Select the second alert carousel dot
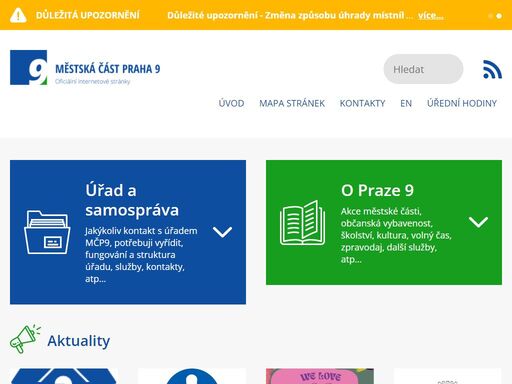The width and height of the screenshot is (512, 384). [499, 16]
